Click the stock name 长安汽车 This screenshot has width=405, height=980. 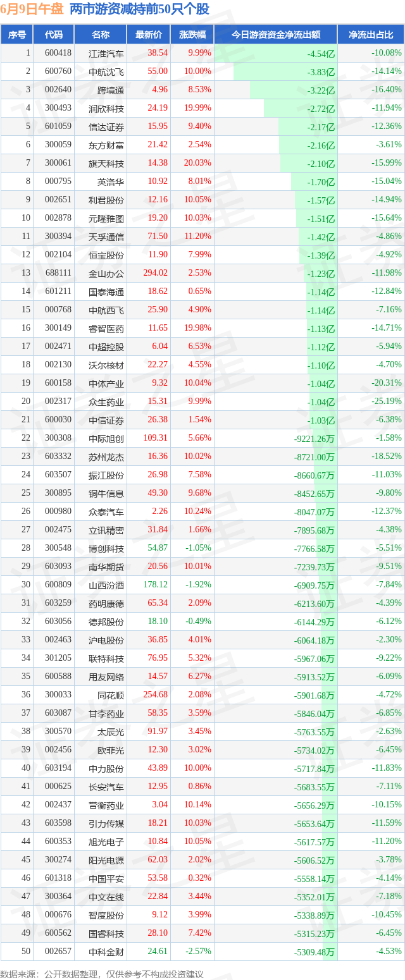click(x=106, y=787)
